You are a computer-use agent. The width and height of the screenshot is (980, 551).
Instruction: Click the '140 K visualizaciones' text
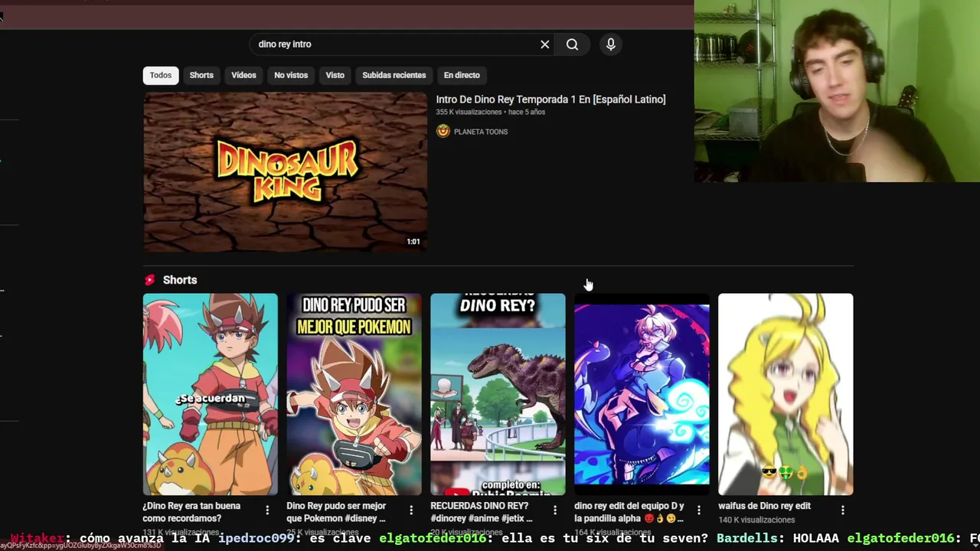click(756, 520)
